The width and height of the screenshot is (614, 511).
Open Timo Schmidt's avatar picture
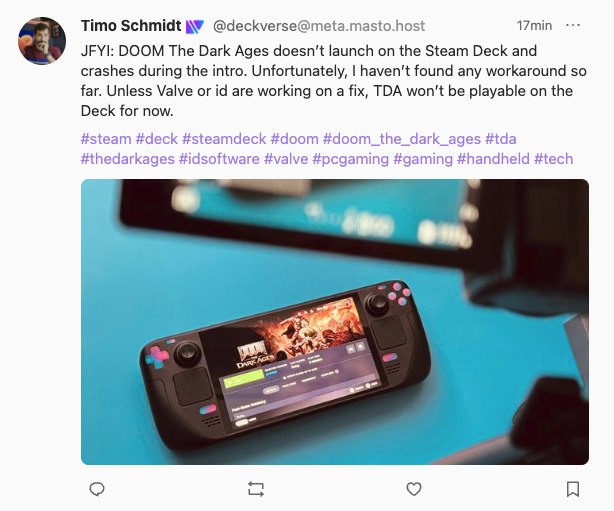point(42,40)
